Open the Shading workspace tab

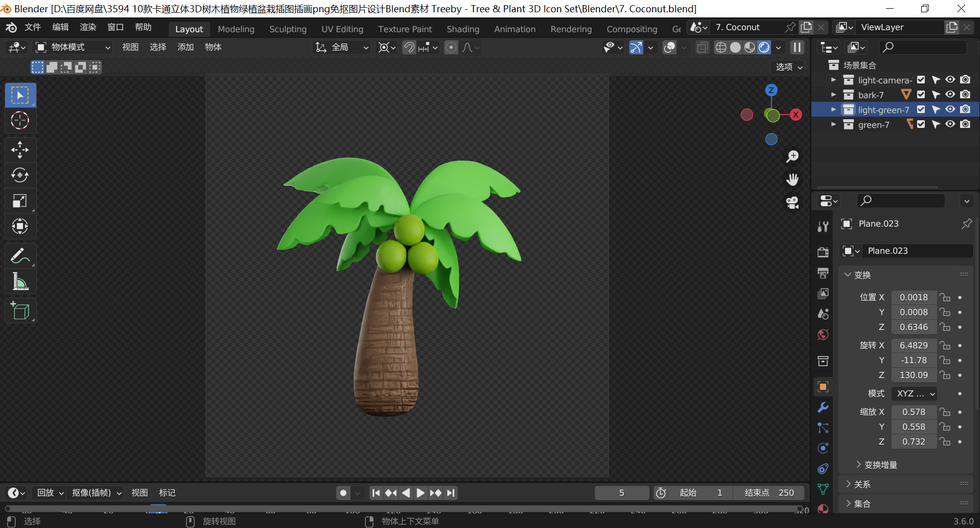click(x=463, y=29)
